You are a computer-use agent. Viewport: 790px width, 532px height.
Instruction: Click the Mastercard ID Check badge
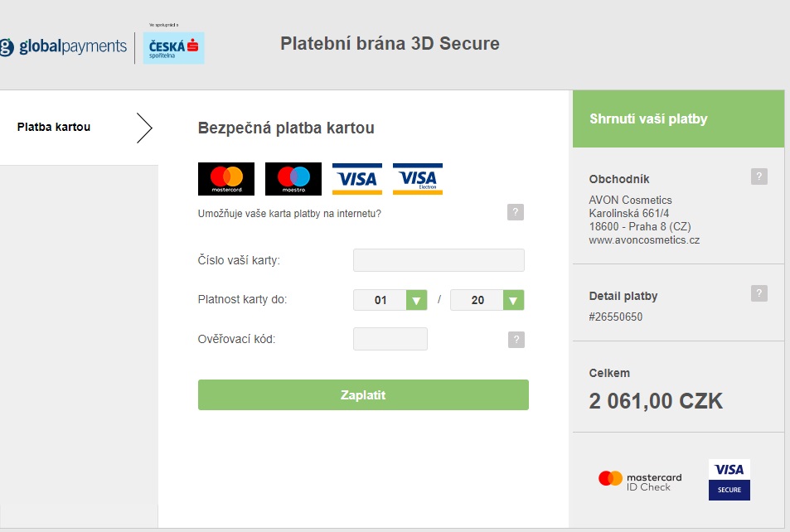tap(640, 481)
